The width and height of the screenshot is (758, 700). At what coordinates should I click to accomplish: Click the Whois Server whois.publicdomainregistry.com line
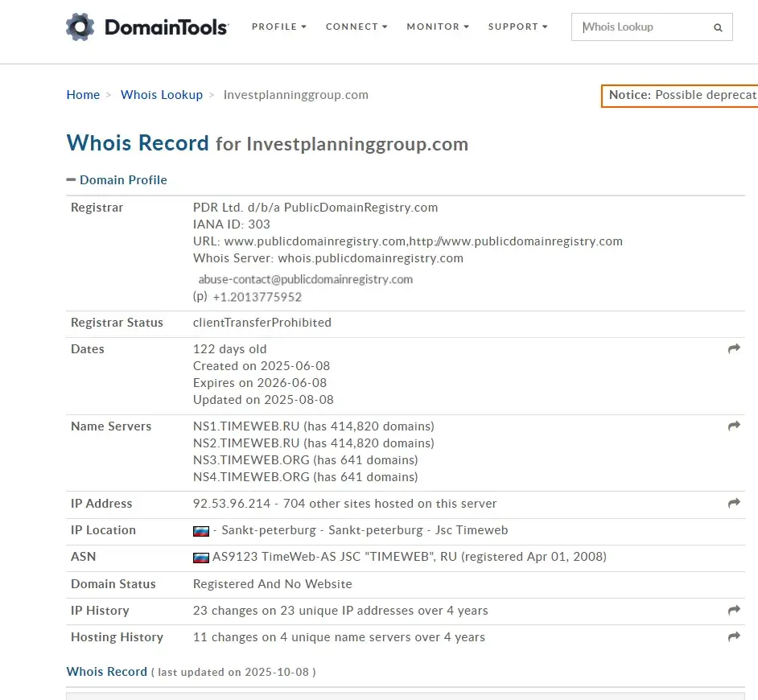(328, 258)
